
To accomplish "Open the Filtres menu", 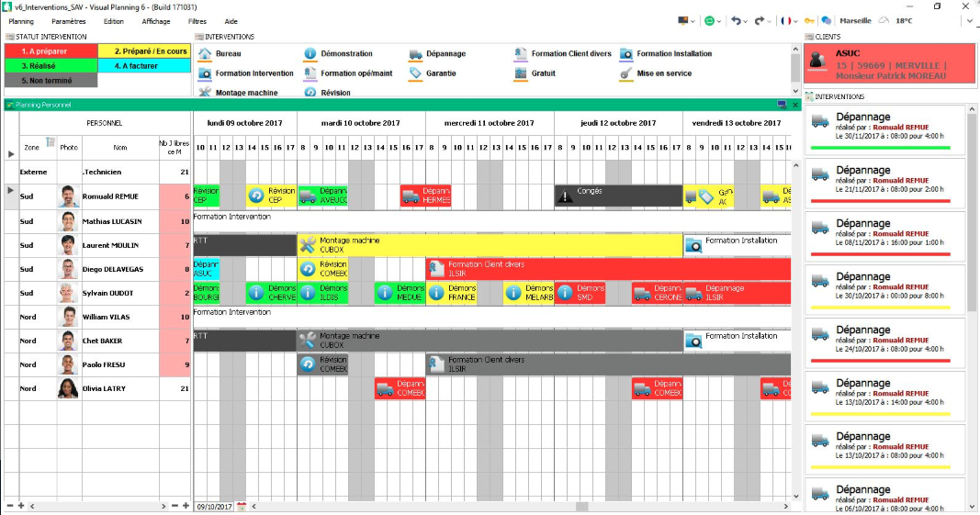I will (x=197, y=21).
